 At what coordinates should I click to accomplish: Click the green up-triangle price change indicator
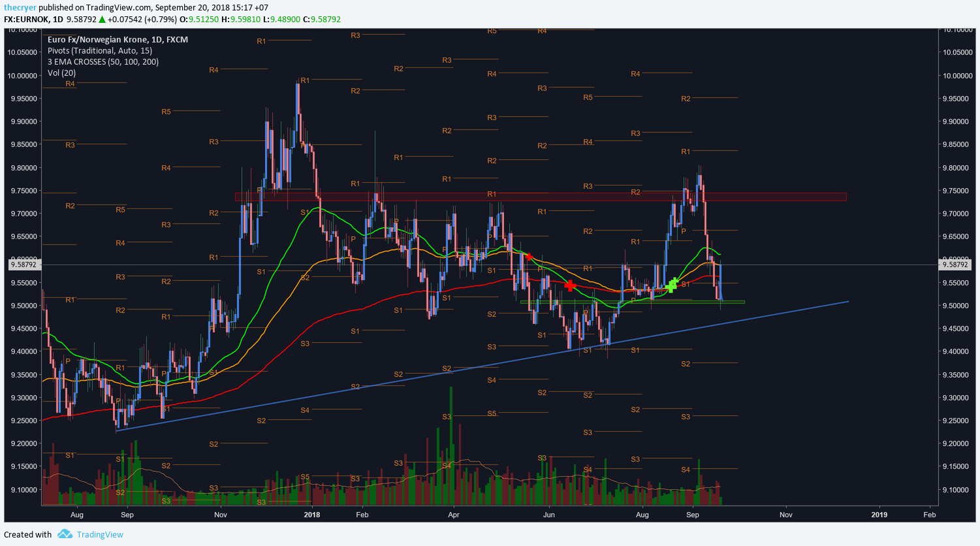102,19
